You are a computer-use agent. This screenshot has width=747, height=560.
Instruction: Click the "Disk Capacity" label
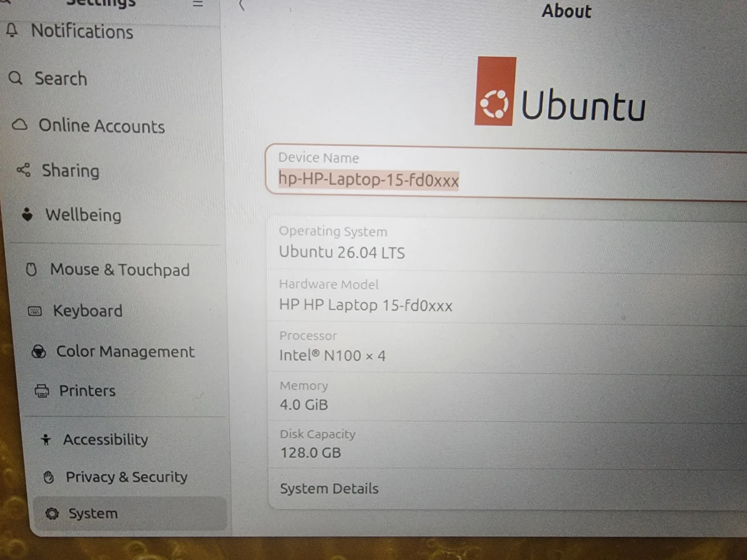coord(317,434)
